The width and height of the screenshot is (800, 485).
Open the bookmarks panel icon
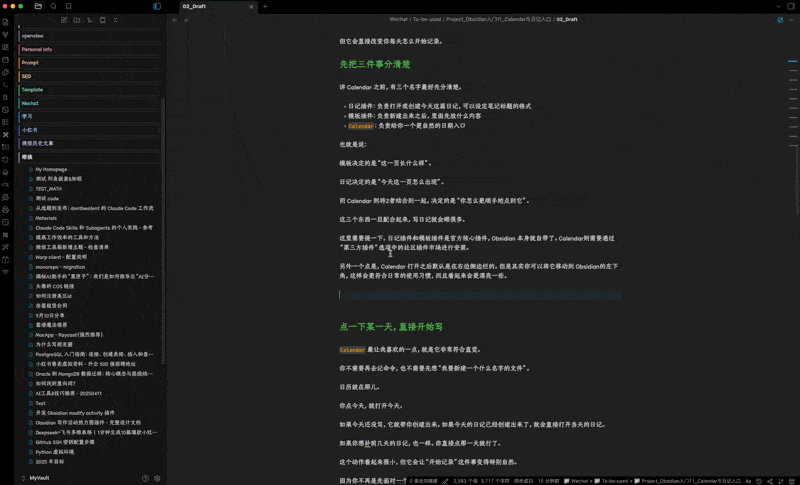coord(68,6)
